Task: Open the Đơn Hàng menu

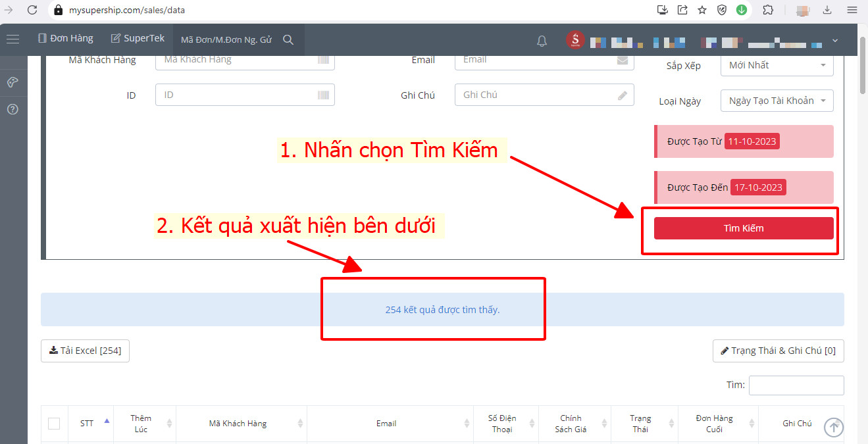Action: [66, 39]
